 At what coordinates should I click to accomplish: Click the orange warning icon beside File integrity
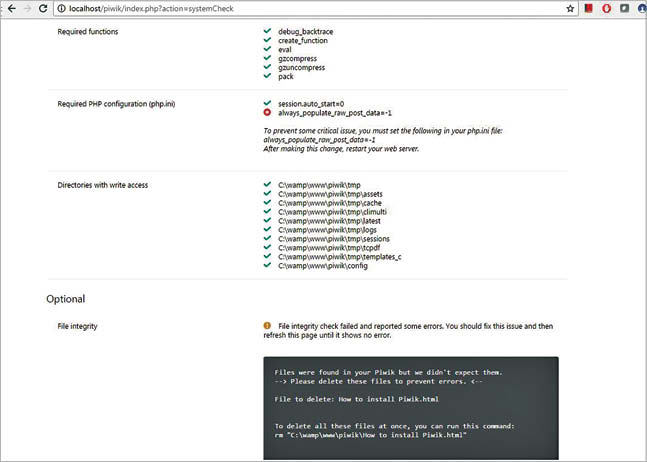[x=267, y=326]
